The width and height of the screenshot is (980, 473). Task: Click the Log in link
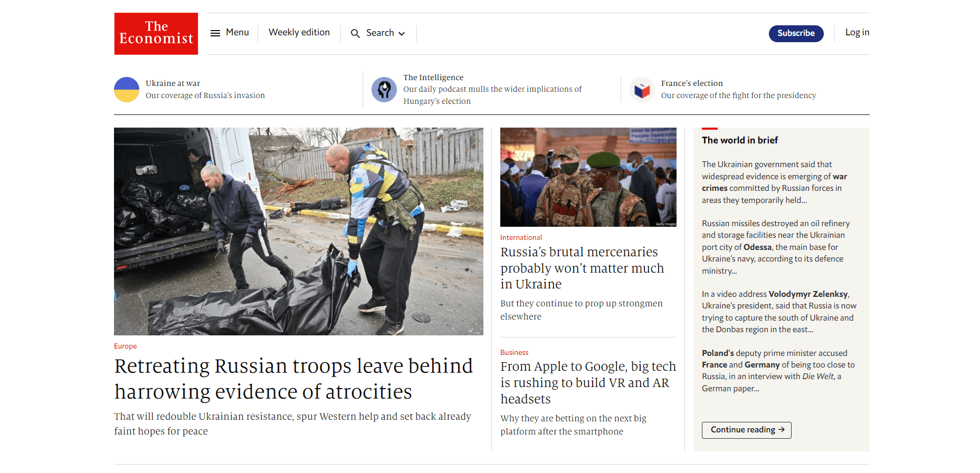tap(857, 32)
